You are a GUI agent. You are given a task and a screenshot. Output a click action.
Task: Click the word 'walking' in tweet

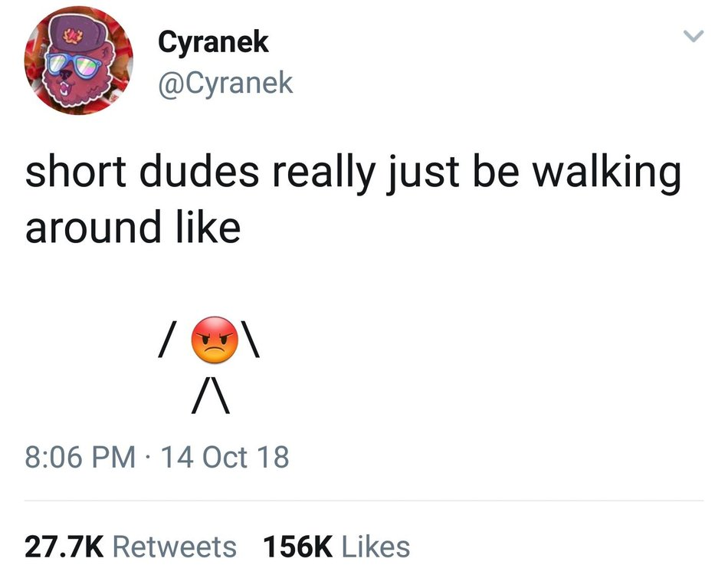click(606, 174)
